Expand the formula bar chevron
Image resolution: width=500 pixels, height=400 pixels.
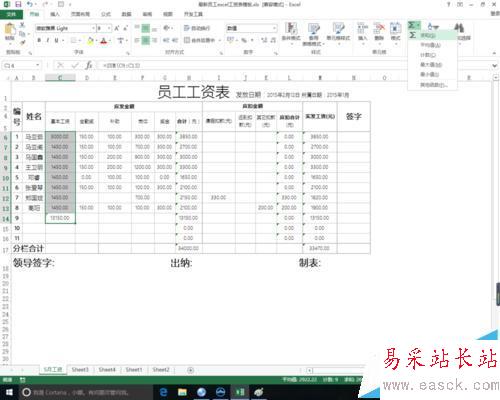click(495, 66)
